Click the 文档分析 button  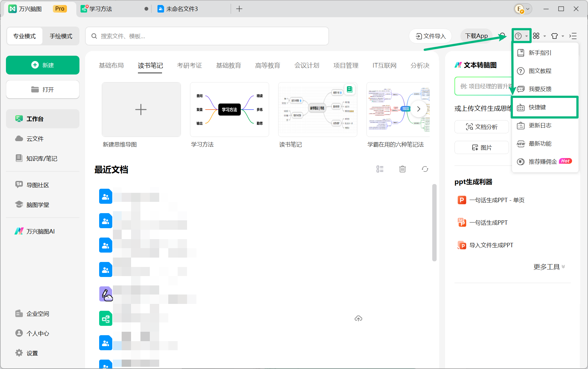coord(482,127)
